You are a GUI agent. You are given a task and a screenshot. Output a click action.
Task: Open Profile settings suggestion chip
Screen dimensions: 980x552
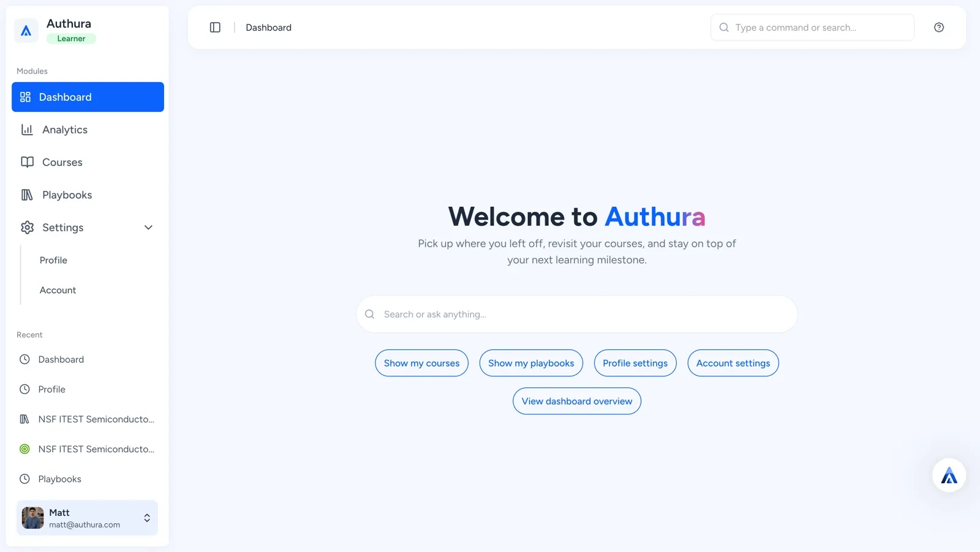coord(635,363)
